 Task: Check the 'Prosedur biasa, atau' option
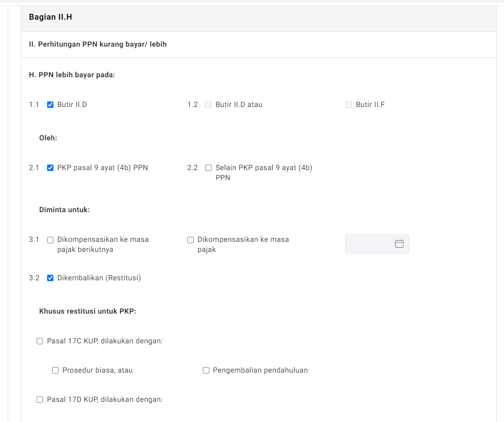tap(55, 370)
